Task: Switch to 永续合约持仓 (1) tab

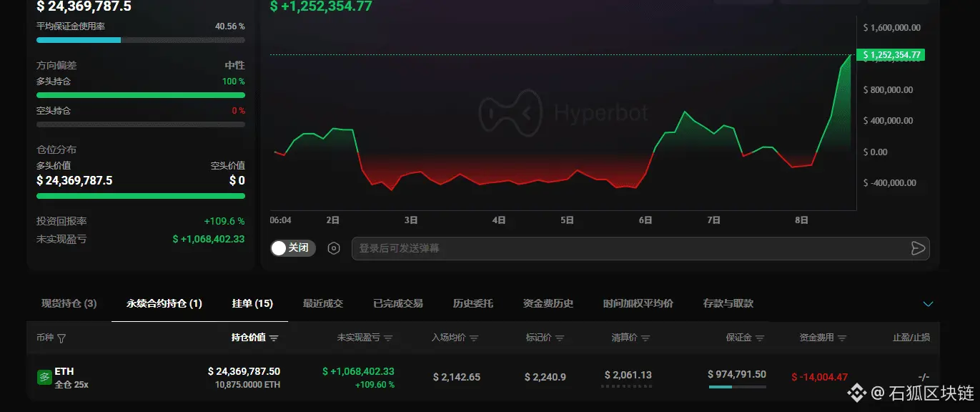Action: (164, 303)
